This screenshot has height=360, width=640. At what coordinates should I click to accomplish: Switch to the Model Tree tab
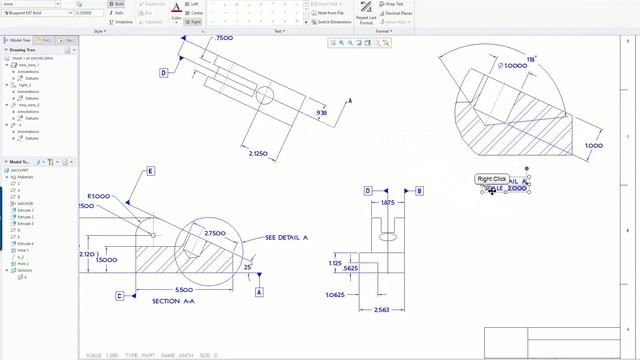tap(17, 40)
